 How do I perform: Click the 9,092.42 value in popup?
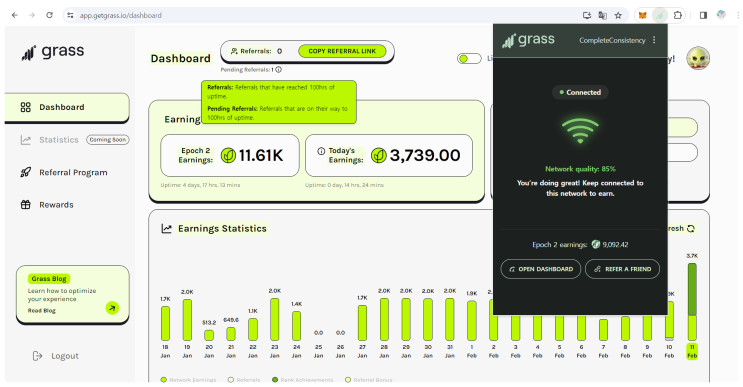616,244
